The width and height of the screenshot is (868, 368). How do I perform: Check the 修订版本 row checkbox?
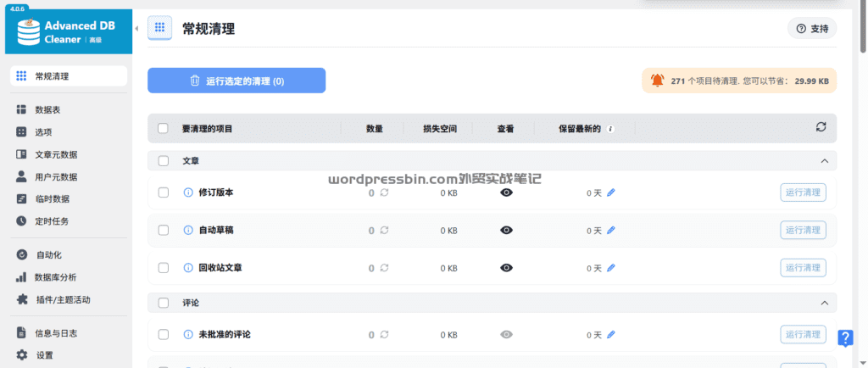[164, 192]
